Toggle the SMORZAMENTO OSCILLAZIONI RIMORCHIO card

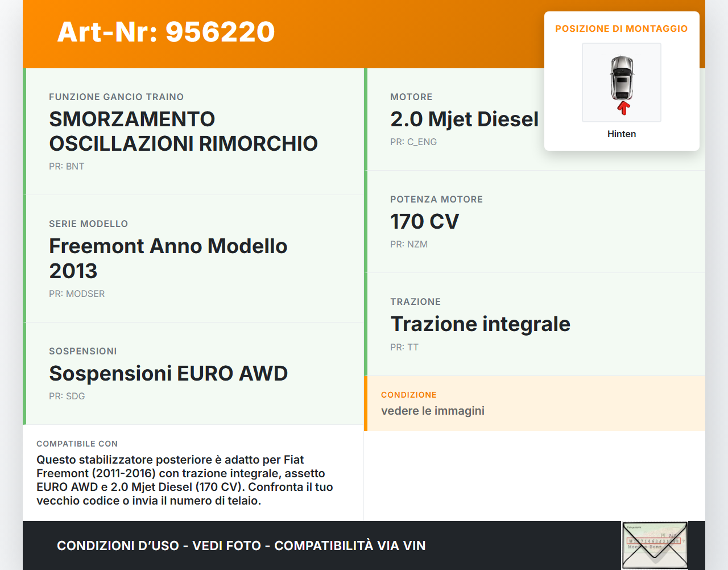tap(193, 131)
